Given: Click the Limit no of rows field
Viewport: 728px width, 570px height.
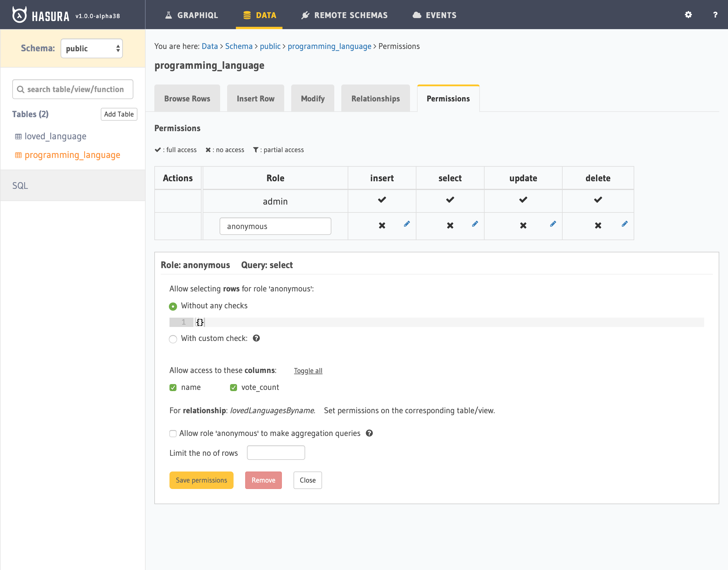Looking at the screenshot, I should pos(276,453).
